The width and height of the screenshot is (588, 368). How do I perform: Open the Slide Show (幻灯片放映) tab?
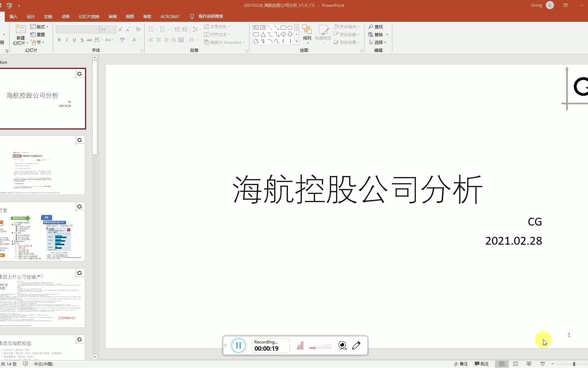tap(89, 16)
